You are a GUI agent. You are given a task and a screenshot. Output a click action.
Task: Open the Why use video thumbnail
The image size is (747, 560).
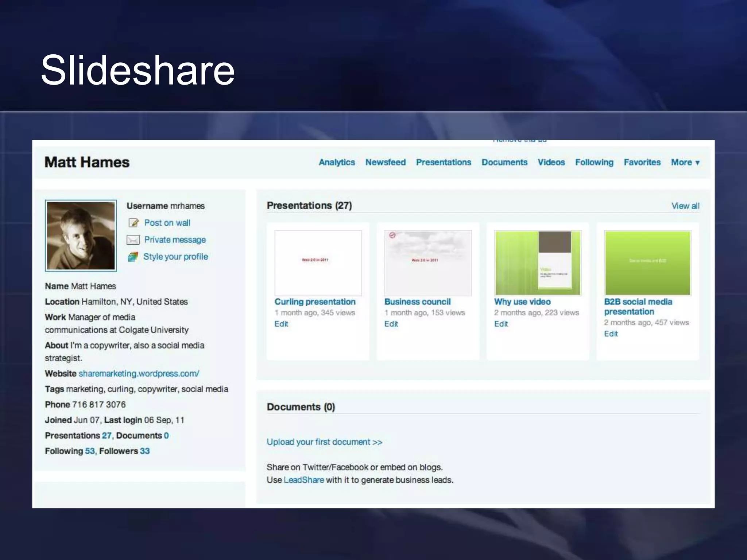click(538, 263)
